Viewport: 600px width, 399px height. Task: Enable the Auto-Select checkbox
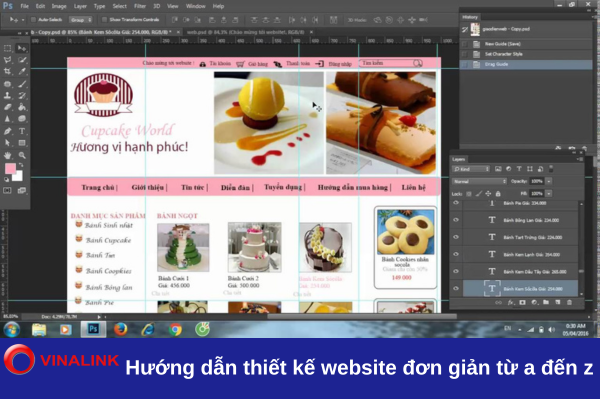33,20
